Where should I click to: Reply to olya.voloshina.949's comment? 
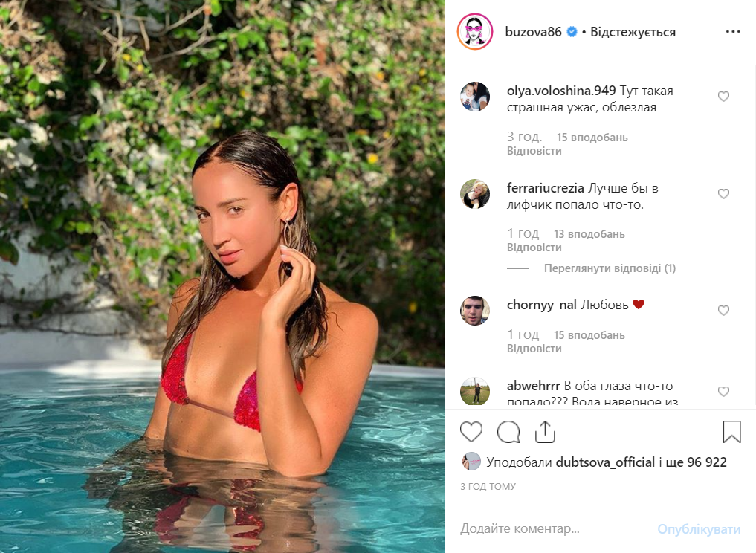pyautogui.click(x=534, y=151)
